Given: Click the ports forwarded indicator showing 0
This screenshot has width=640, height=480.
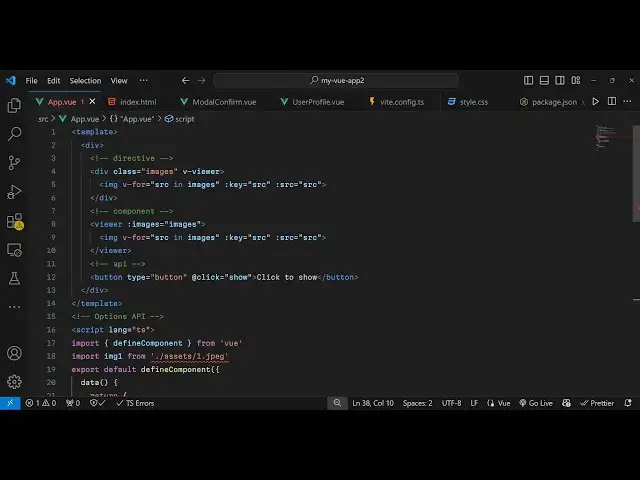Looking at the screenshot, I should pyautogui.click(x=73, y=403).
